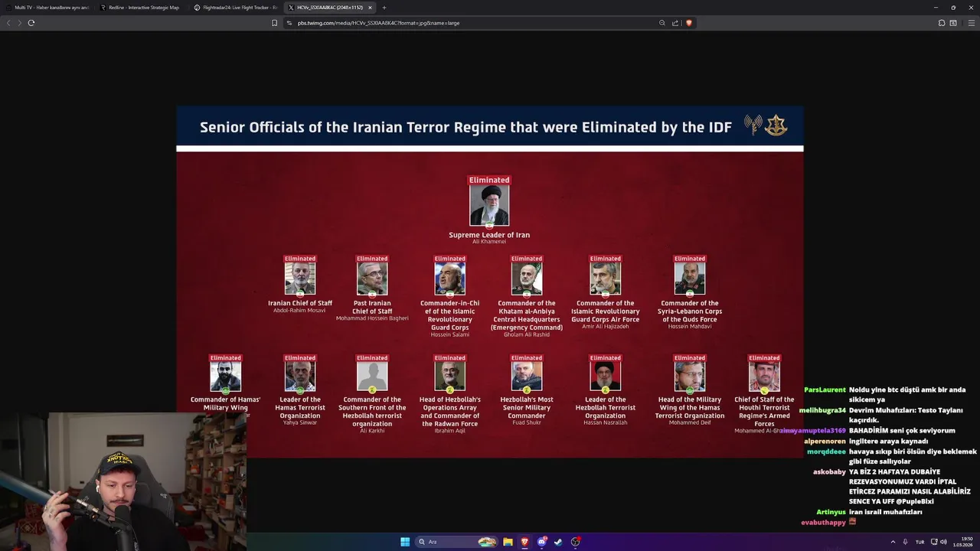The height and width of the screenshot is (551, 980).
Task: Click the Hassan Nasrallah portrait
Action: click(606, 377)
